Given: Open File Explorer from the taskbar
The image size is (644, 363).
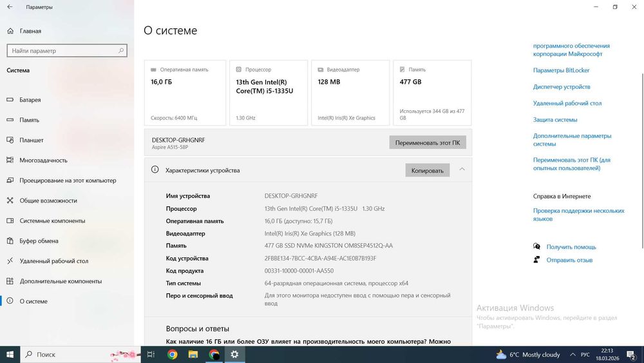Looking at the screenshot, I should click(x=193, y=355).
